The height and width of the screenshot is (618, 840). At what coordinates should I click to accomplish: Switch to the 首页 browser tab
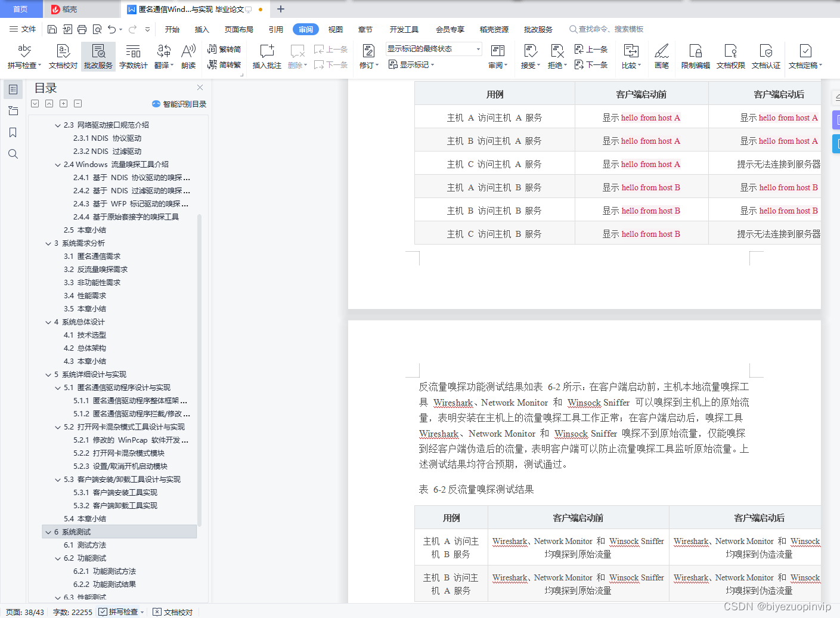click(21, 9)
